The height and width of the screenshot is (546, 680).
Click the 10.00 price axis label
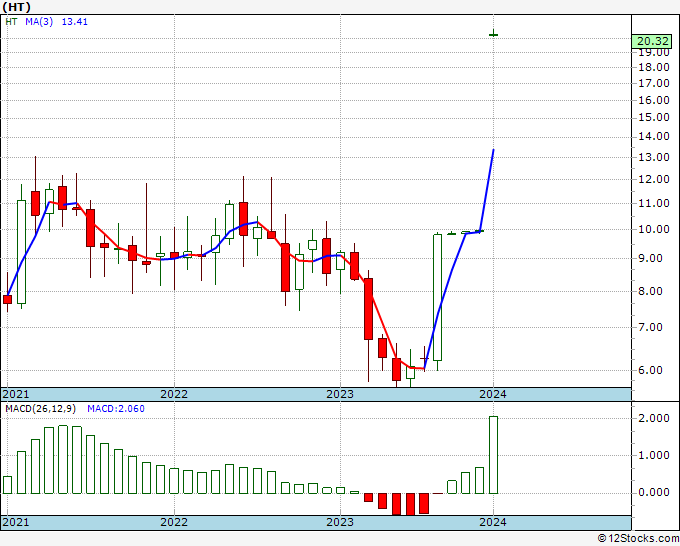point(654,229)
